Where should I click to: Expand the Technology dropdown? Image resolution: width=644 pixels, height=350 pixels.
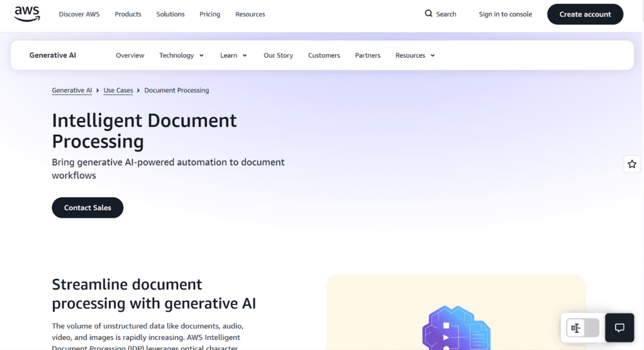(x=181, y=55)
